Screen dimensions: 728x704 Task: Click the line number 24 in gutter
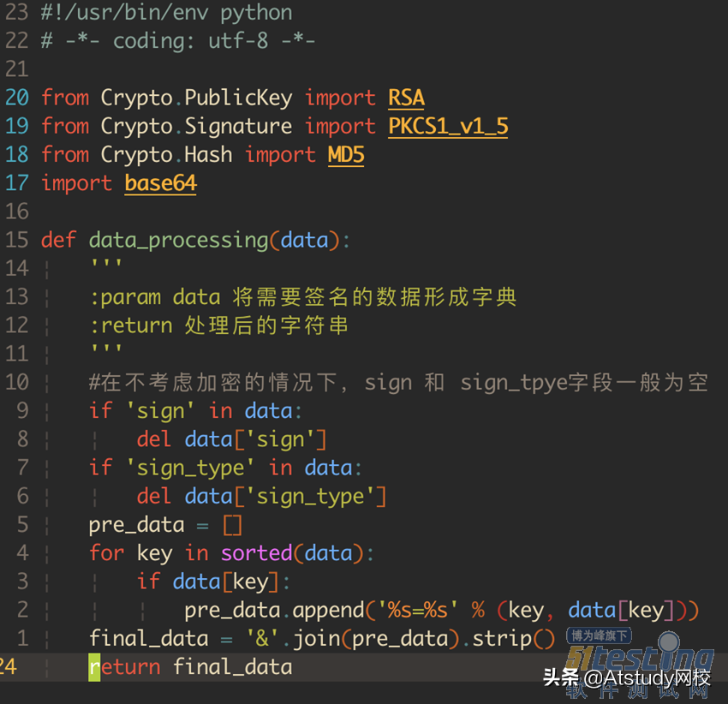point(9,667)
